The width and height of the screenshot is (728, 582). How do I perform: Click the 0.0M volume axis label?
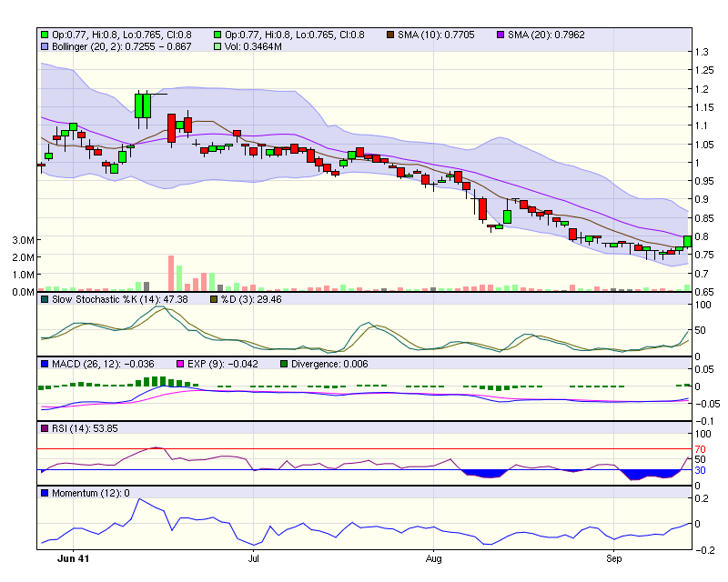coord(24,292)
